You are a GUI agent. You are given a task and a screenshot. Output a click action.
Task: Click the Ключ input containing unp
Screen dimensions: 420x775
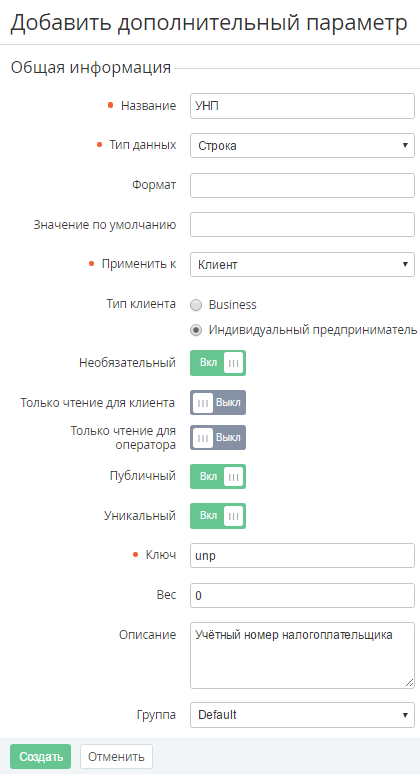click(x=302, y=556)
